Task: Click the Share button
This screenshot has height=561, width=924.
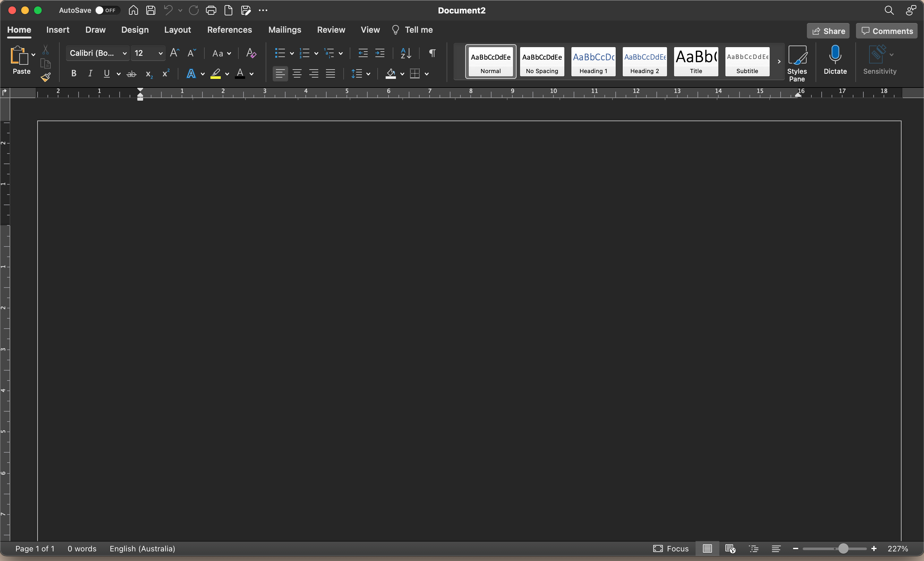Action: pyautogui.click(x=828, y=31)
